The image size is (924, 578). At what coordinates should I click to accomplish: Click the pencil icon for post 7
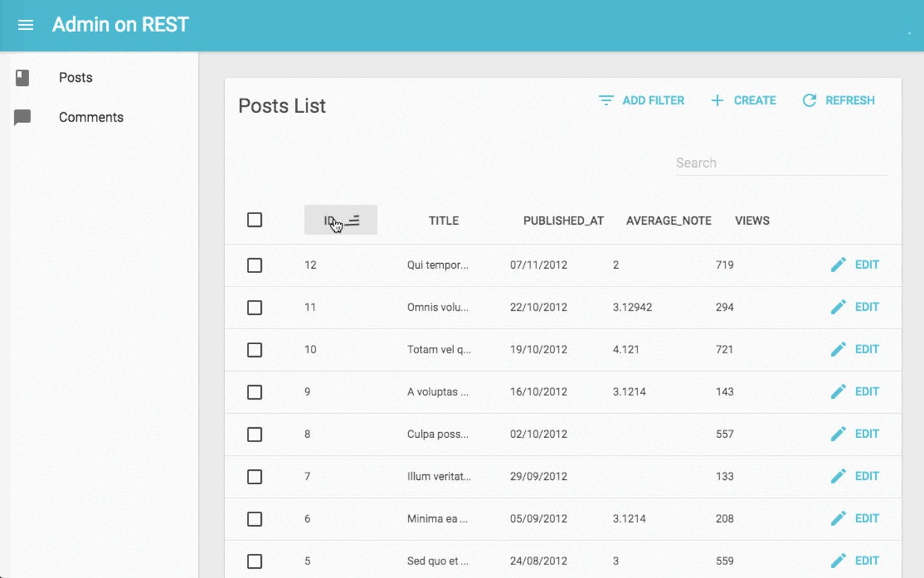pyautogui.click(x=839, y=476)
